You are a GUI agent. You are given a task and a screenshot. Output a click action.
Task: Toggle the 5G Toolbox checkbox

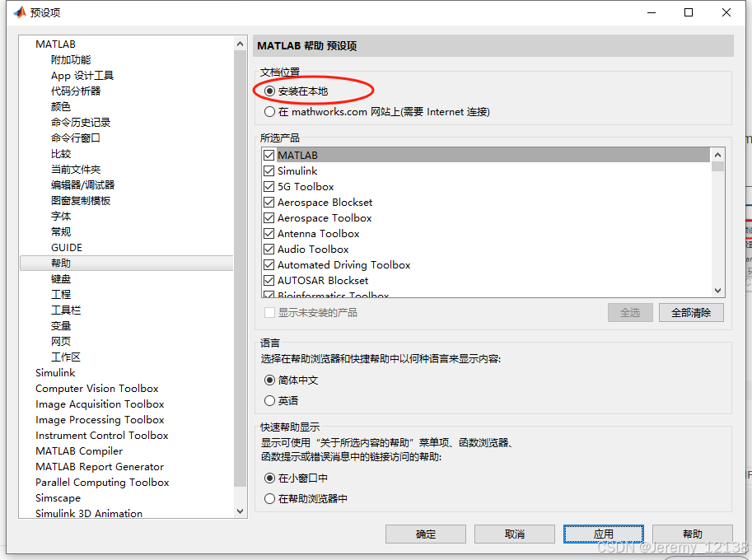(x=269, y=186)
